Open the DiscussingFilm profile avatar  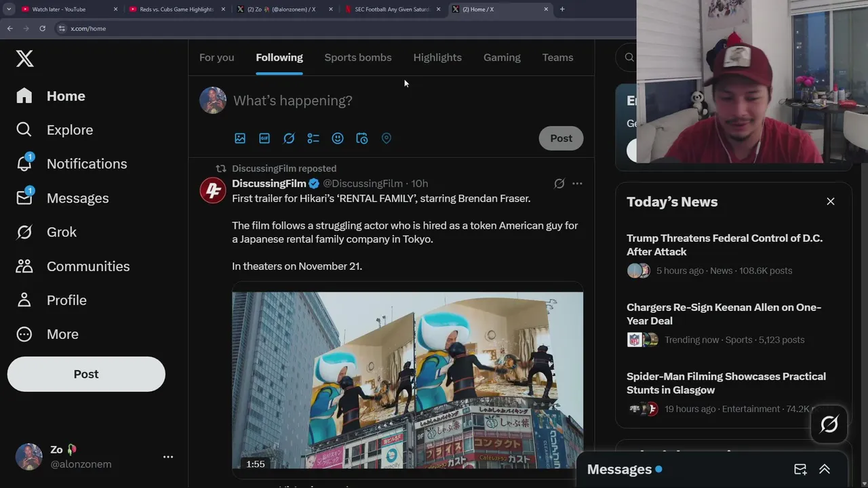[213, 190]
